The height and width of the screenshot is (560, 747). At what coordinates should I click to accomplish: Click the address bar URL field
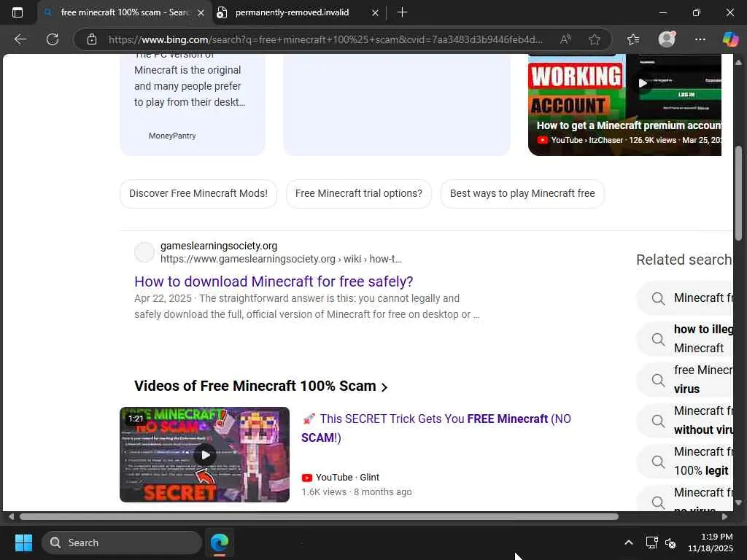325,39
